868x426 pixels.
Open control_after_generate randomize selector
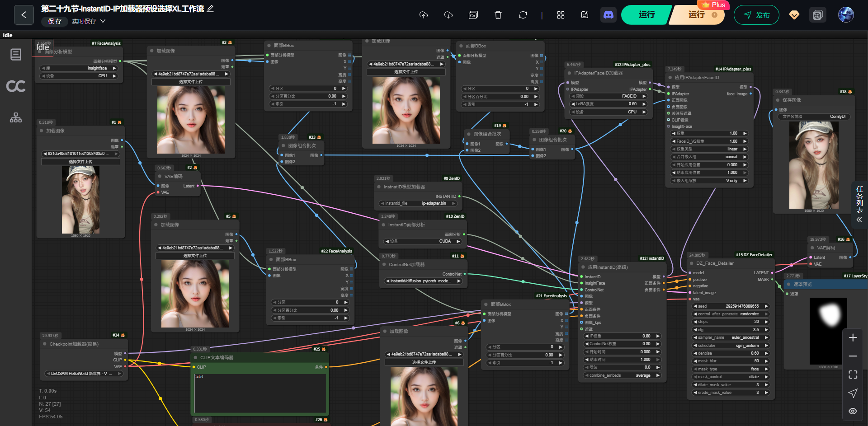(x=731, y=314)
